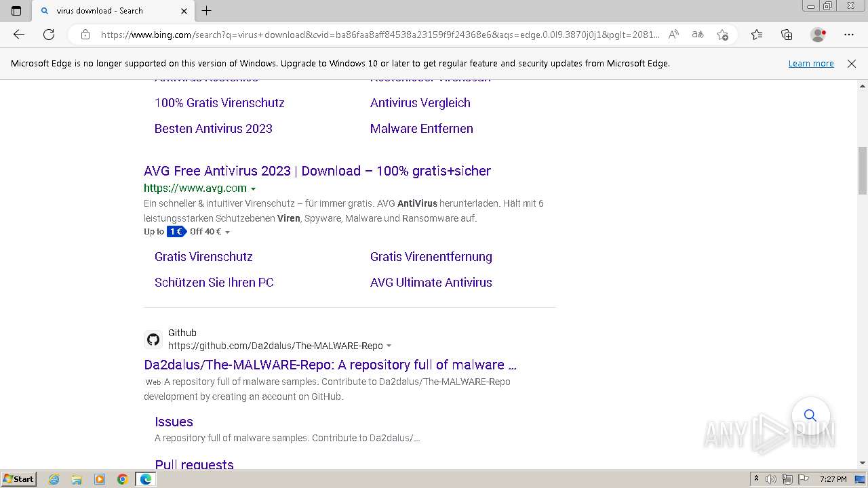The image size is (868, 488).
Task: Open 100% Gratis Virenschutz link
Action: point(219,103)
